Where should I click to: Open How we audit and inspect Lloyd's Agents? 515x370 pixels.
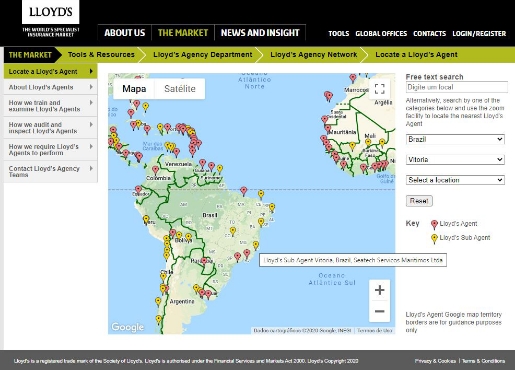coord(50,128)
